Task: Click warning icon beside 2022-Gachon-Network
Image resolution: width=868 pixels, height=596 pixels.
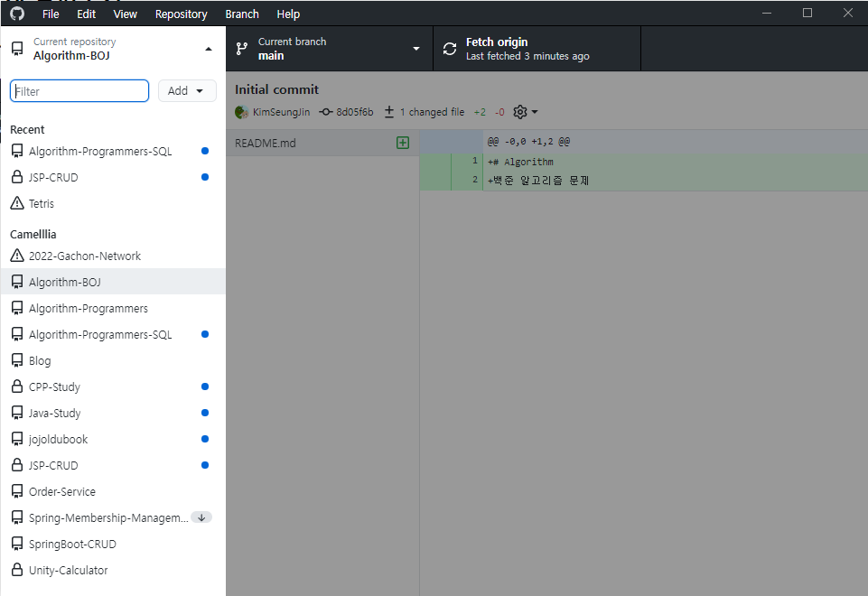Action: (17, 256)
